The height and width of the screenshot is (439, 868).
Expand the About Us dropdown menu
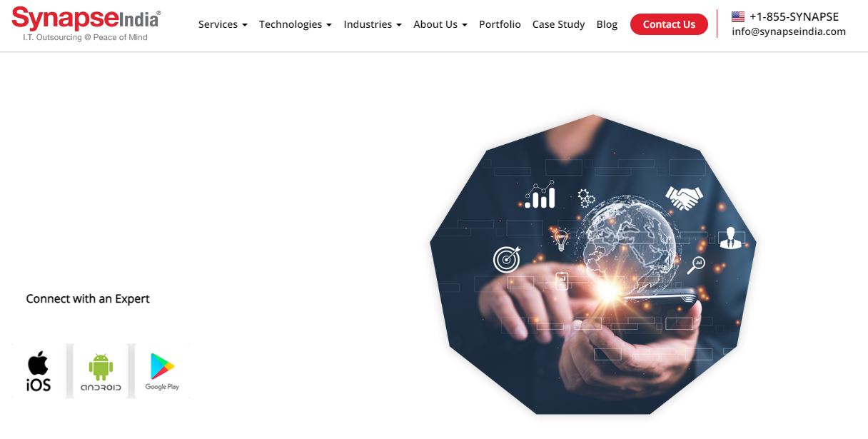click(x=440, y=24)
